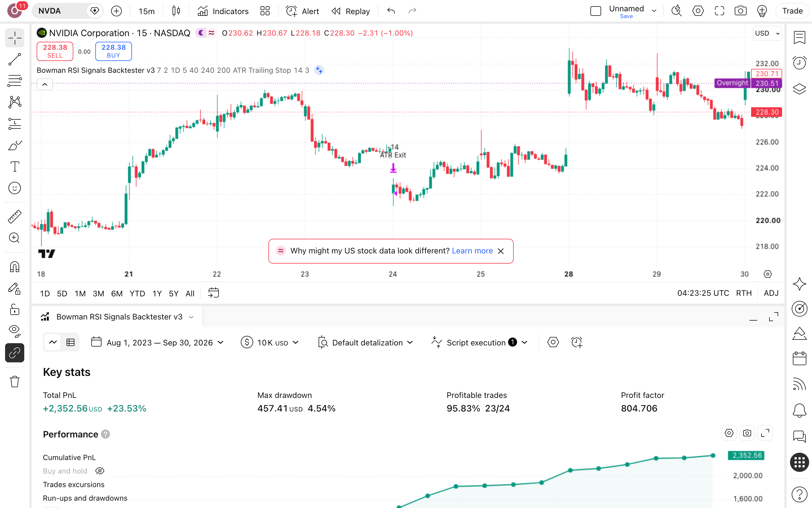
Task: Select the brush drawing tool
Action: 15,145
